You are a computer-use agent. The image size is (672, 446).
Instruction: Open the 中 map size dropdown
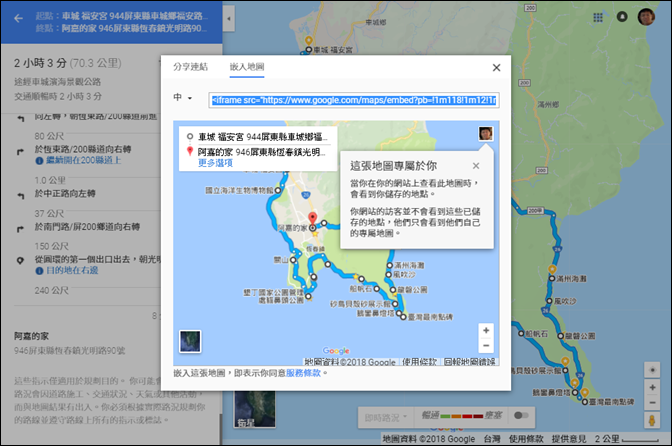183,98
